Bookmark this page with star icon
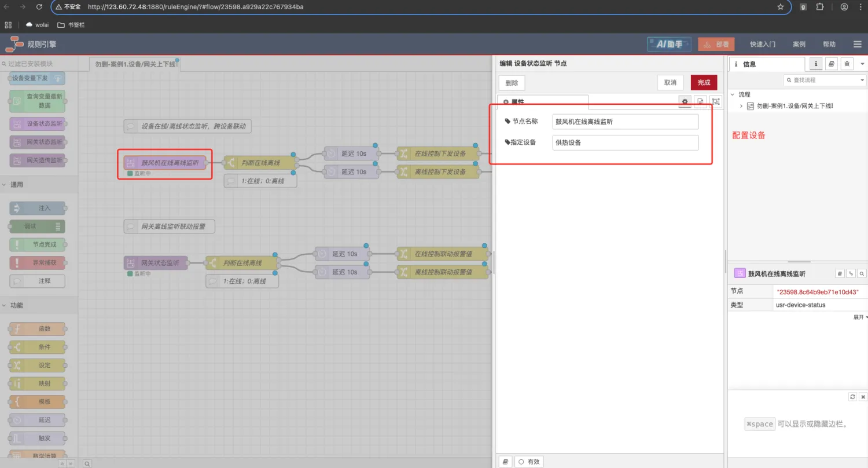The height and width of the screenshot is (468, 868). click(x=781, y=7)
